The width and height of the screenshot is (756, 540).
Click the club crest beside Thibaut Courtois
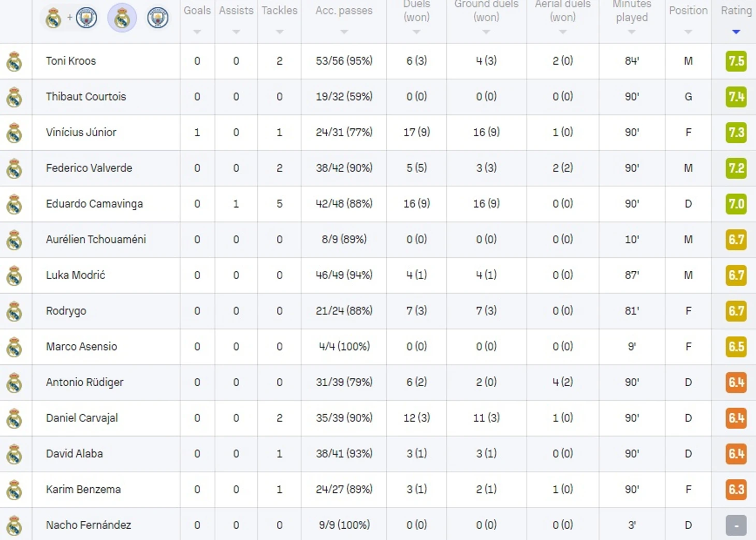14,97
